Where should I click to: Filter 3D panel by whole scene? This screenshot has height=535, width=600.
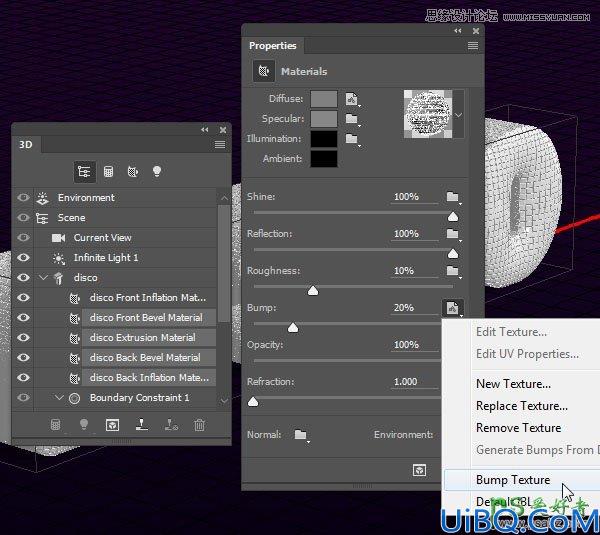pyautogui.click(x=84, y=171)
